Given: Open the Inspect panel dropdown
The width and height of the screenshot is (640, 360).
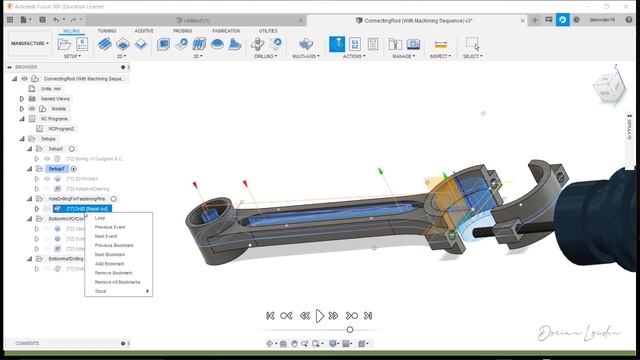Looking at the screenshot, I should 440,56.
